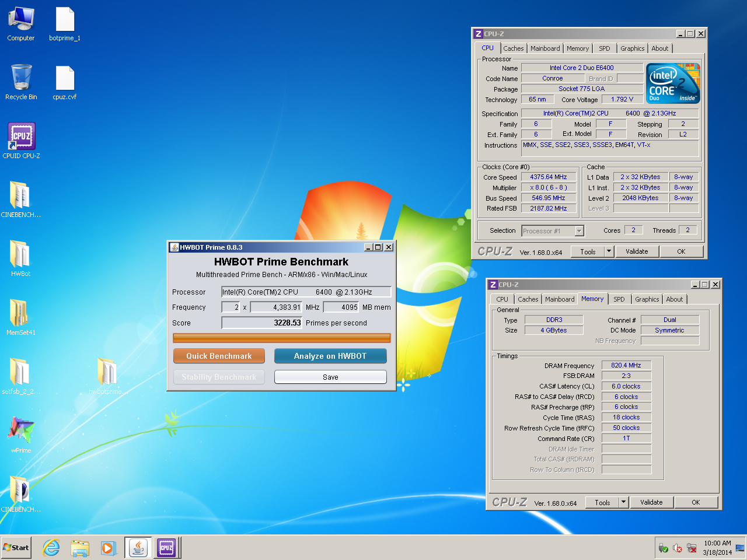Image resolution: width=747 pixels, height=560 pixels.
Task: Switch to the Java HWBOT Prime taskbar item
Action: [x=138, y=548]
